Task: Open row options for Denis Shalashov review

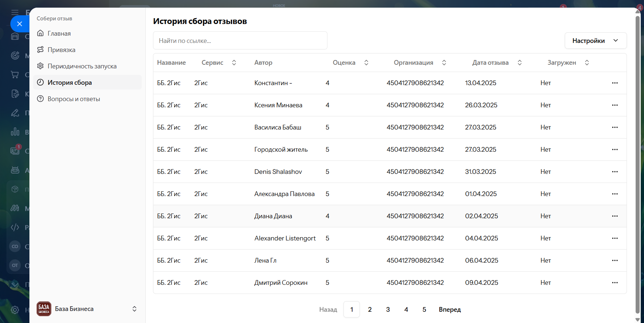Action: pos(615,172)
